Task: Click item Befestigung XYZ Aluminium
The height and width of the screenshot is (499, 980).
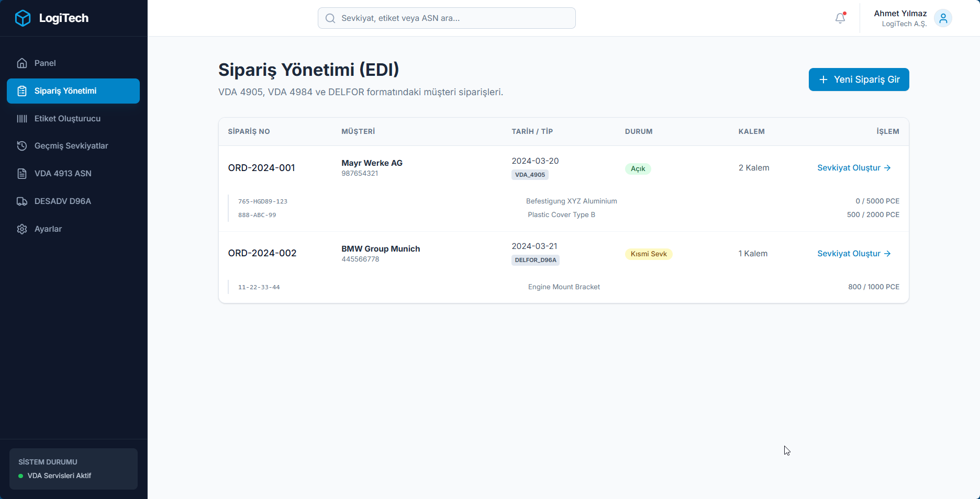Action: [572, 201]
